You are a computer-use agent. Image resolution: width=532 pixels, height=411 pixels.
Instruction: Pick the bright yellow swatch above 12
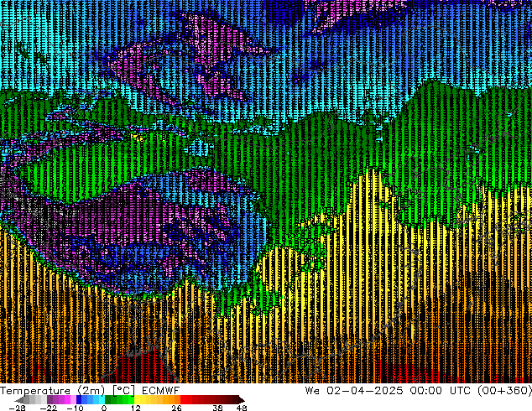pos(137,400)
